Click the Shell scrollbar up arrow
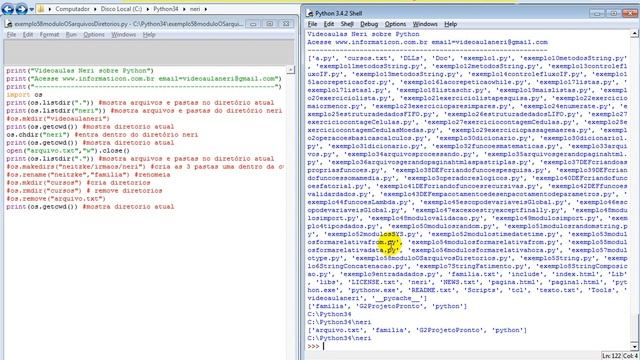This screenshot has height=360, width=640. click(x=635, y=34)
